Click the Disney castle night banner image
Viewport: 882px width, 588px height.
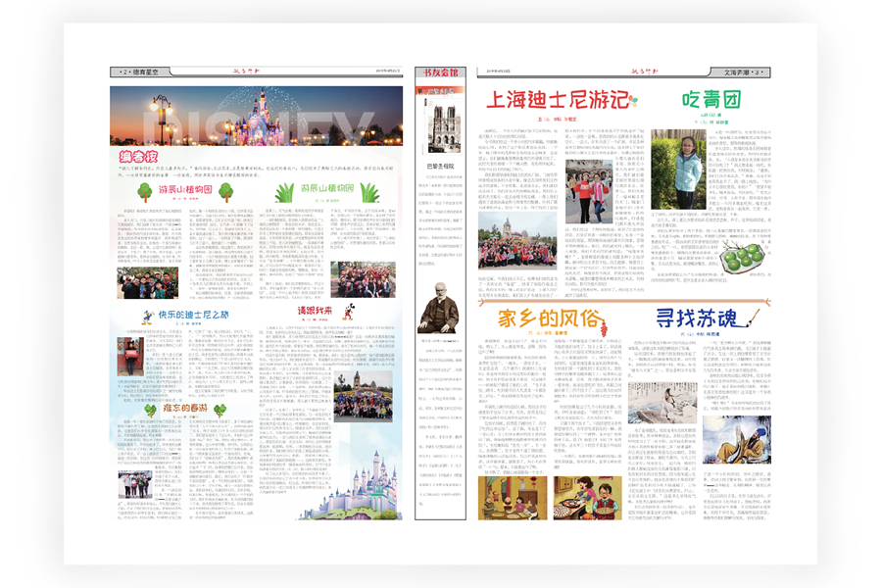256,116
